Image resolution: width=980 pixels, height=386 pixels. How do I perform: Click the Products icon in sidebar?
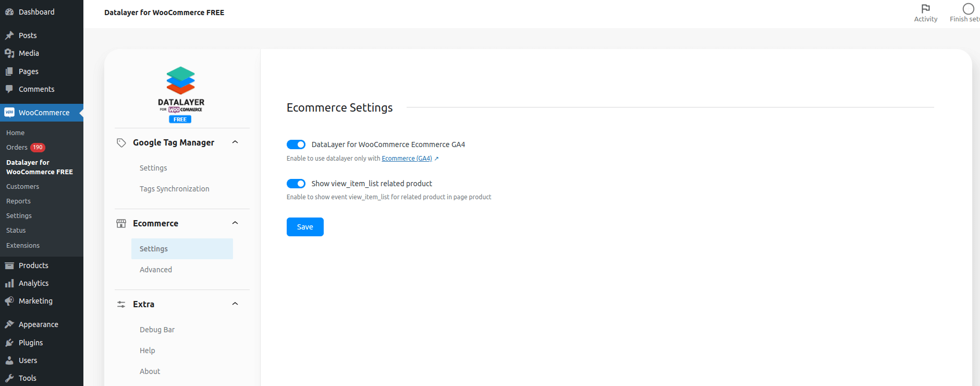(x=9, y=266)
